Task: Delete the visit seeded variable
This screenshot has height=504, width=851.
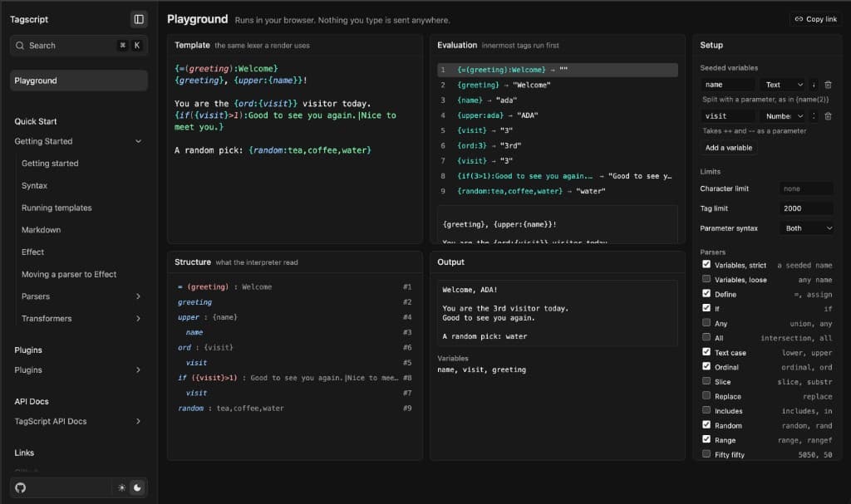Action: pyautogui.click(x=829, y=116)
